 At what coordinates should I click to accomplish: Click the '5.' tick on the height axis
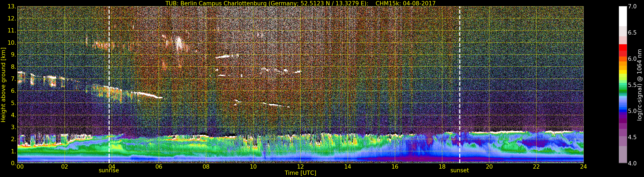click(13, 103)
